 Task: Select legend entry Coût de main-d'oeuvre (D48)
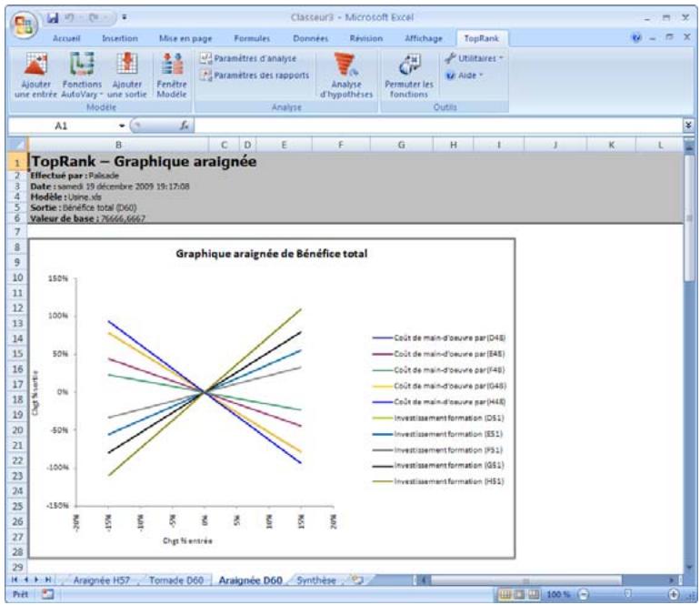[x=439, y=338]
